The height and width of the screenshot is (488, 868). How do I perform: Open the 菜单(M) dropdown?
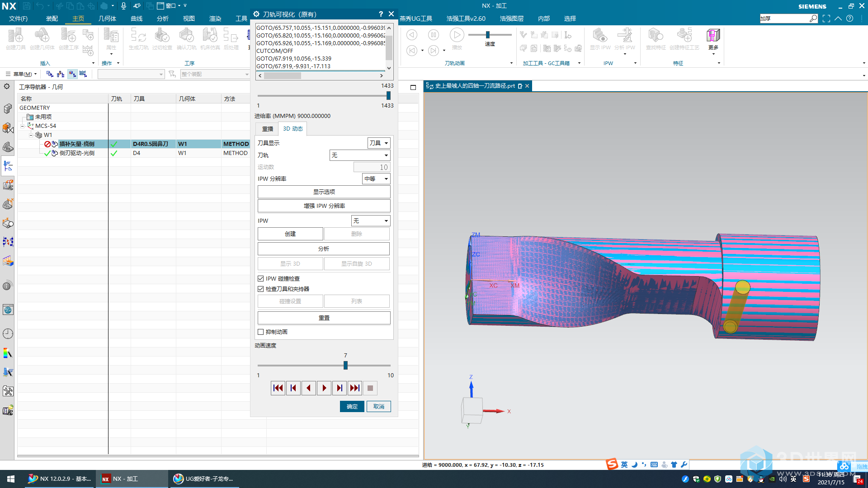point(22,74)
